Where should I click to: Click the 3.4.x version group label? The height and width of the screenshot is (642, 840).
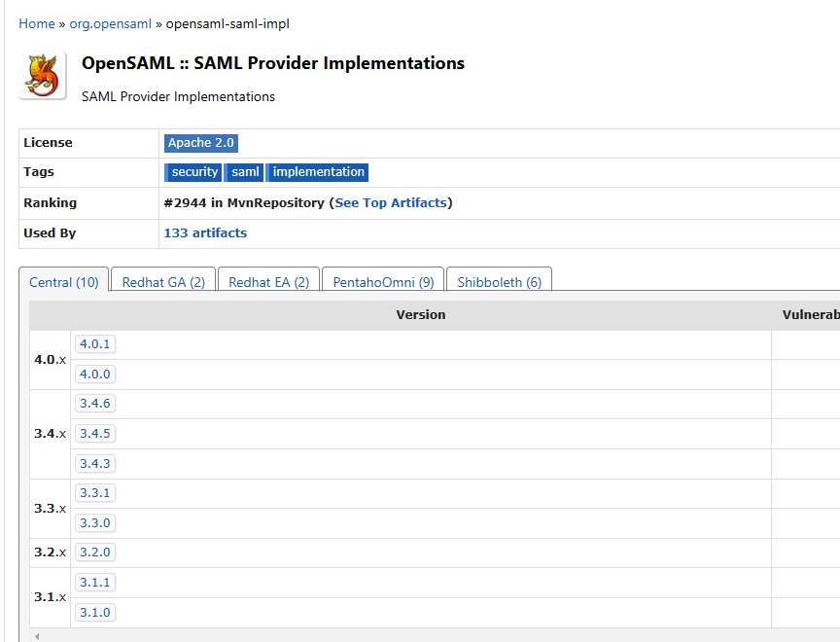click(x=50, y=434)
